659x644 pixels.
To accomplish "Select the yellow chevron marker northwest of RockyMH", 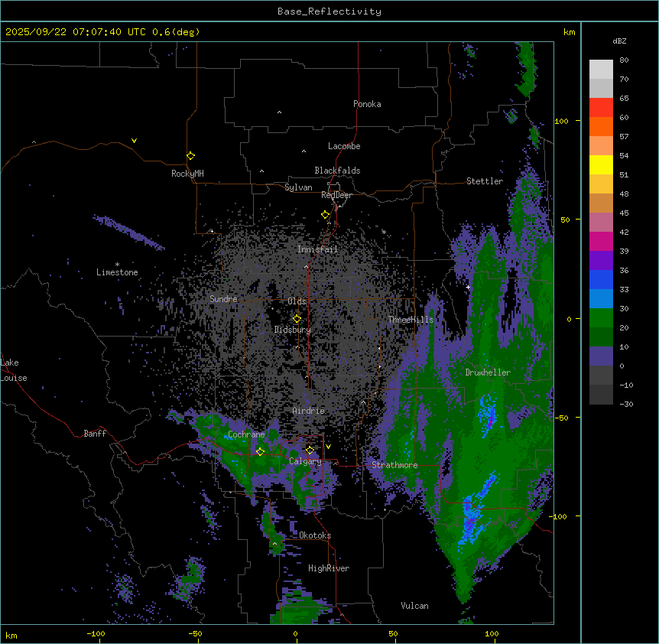I will (135, 141).
